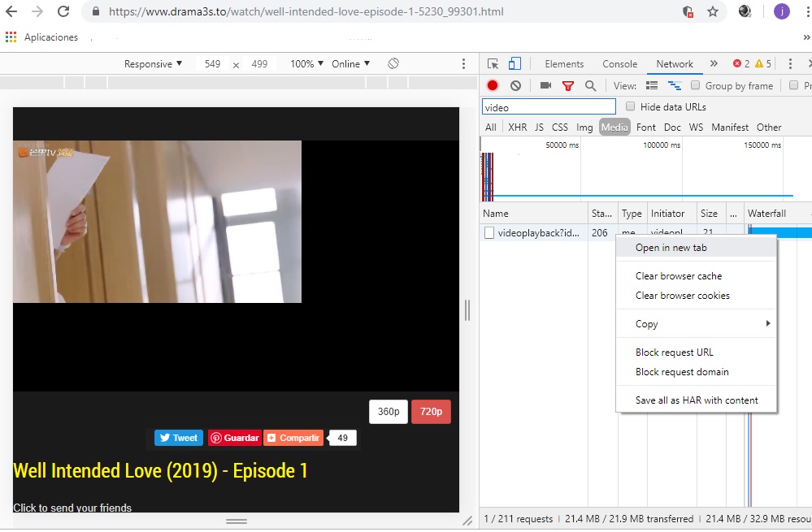Clear the network log
The image size is (812, 532).
[515, 85]
